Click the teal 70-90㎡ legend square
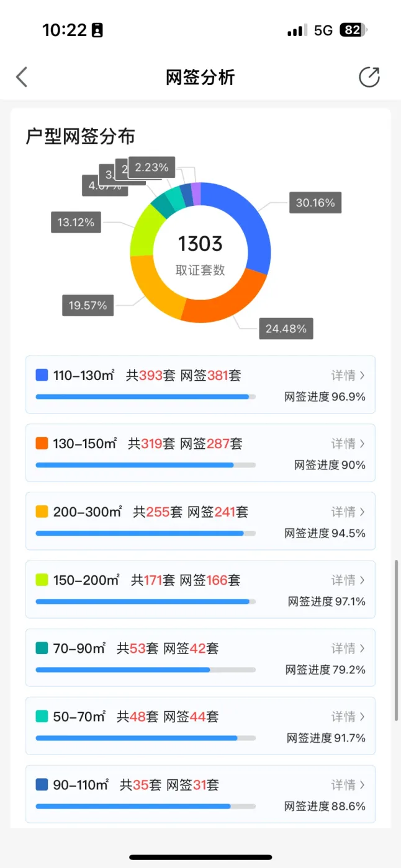This screenshot has height=868, width=401. (42, 648)
